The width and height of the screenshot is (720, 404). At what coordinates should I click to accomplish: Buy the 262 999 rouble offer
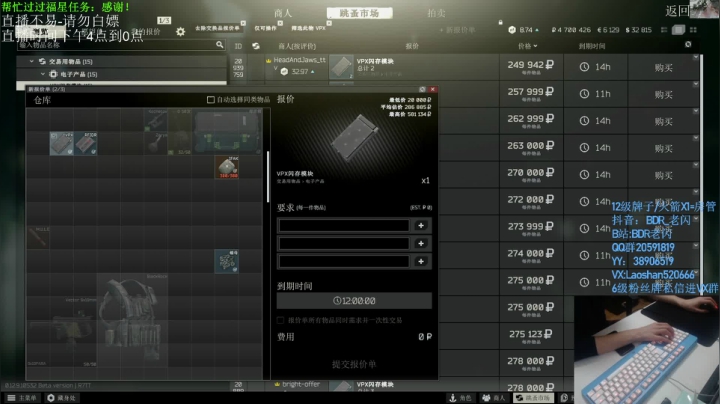tap(663, 121)
